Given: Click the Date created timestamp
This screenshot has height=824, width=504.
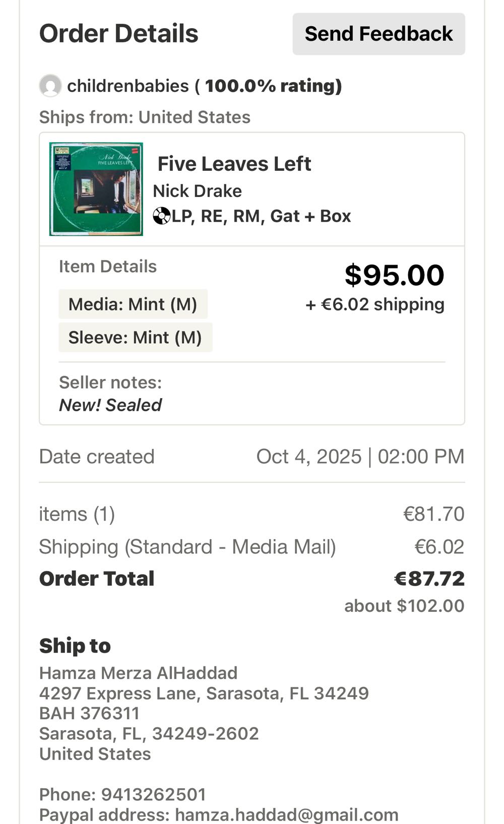Looking at the screenshot, I should [361, 456].
